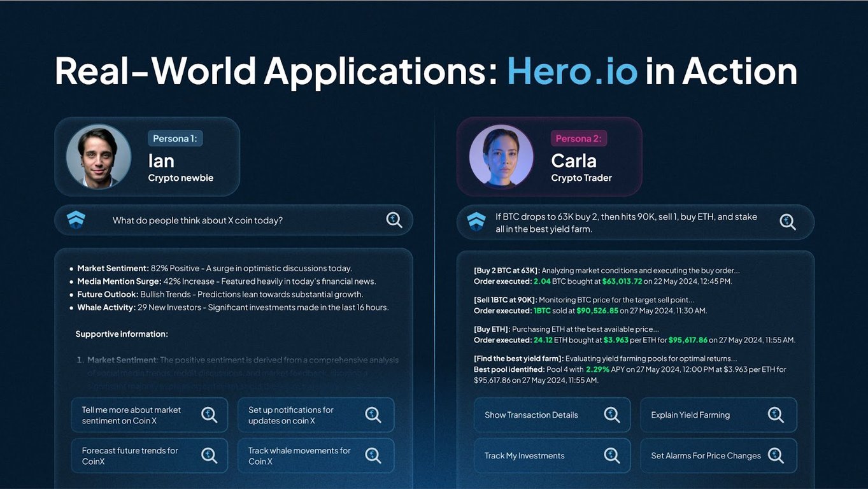This screenshot has height=489, width=868.
Task: Click search icon in Ian's query bar
Action: 394,220
